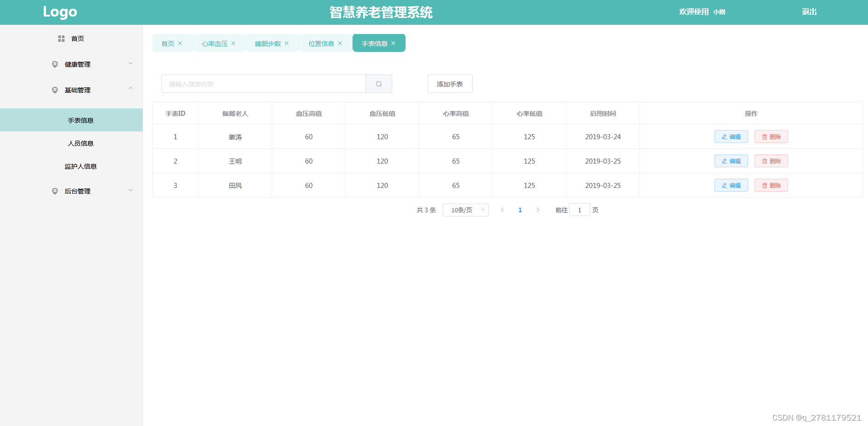The image size is (868, 426).
Task: Close the 位置信息 tab via its X icon
Action: [340, 43]
